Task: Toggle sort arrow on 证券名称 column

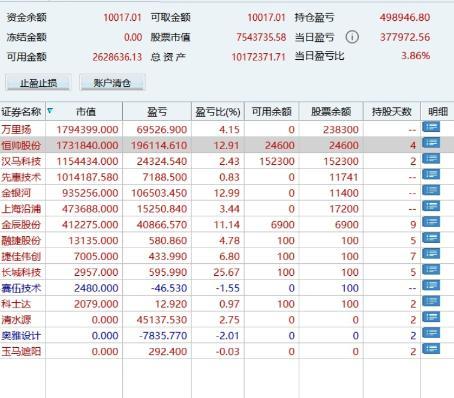Action: [50, 111]
